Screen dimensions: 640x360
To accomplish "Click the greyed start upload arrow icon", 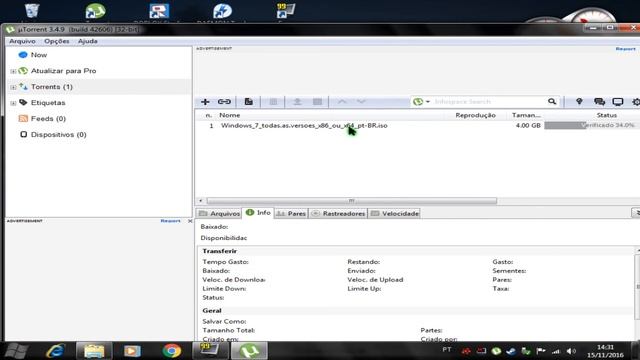I will pos(297,102).
